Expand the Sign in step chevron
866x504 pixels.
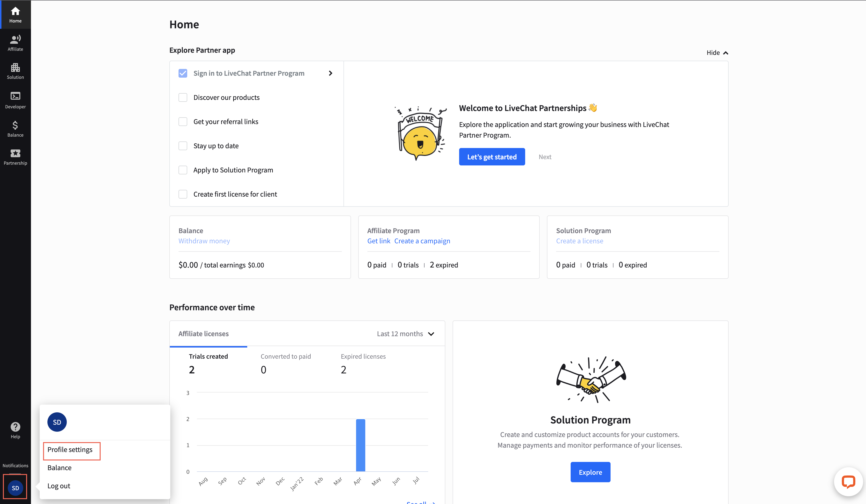[x=330, y=73]
